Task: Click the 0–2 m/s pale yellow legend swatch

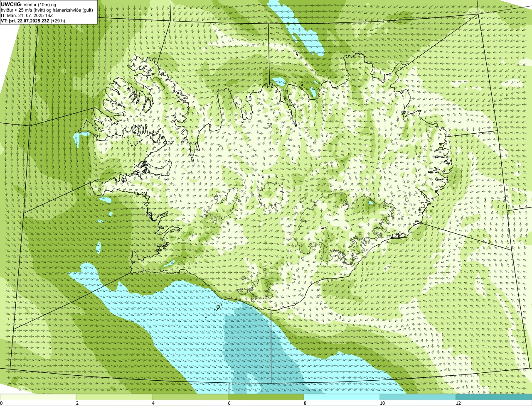Action: (x=38, y=397)
